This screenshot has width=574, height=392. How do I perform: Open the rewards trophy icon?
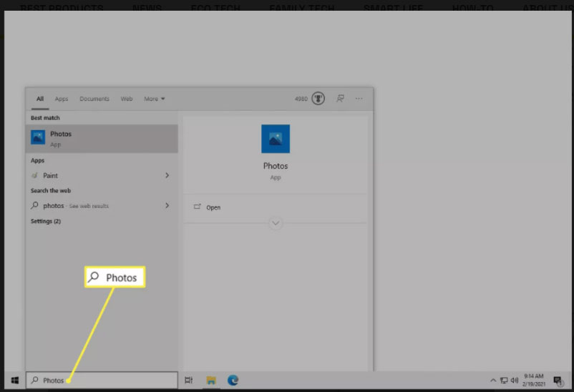318,99
